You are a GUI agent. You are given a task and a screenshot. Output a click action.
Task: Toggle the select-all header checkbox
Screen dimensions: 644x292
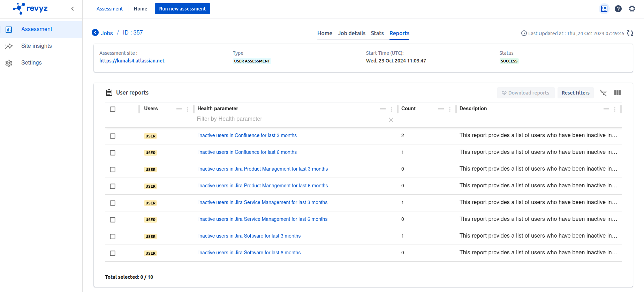[113, 109]
